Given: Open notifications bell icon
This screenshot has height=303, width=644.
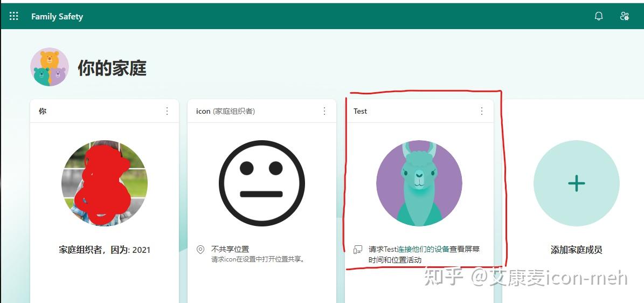Looking at the screenshot, I should (x=599, y=16).
